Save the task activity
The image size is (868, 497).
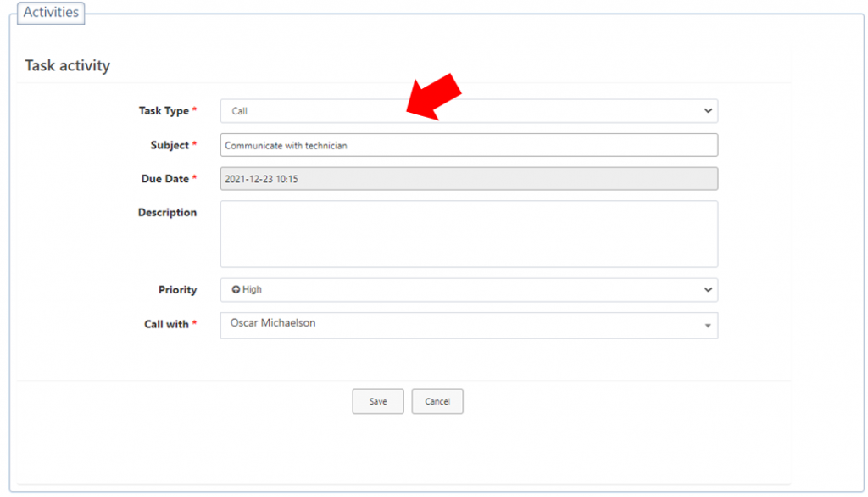(378, 401)
